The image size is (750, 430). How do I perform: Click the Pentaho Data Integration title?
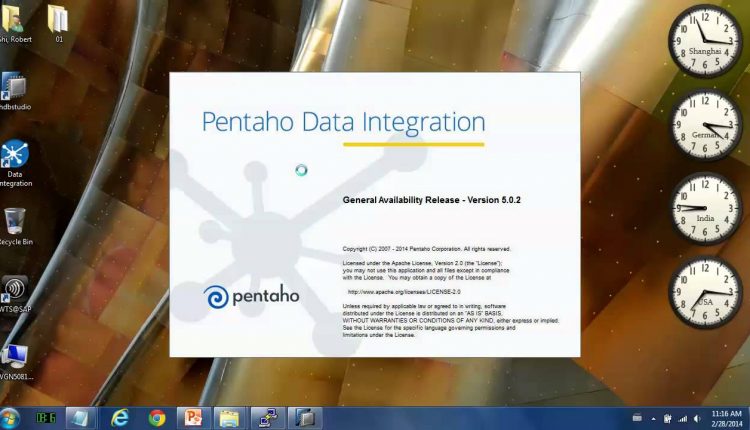(x=343, y=121)
